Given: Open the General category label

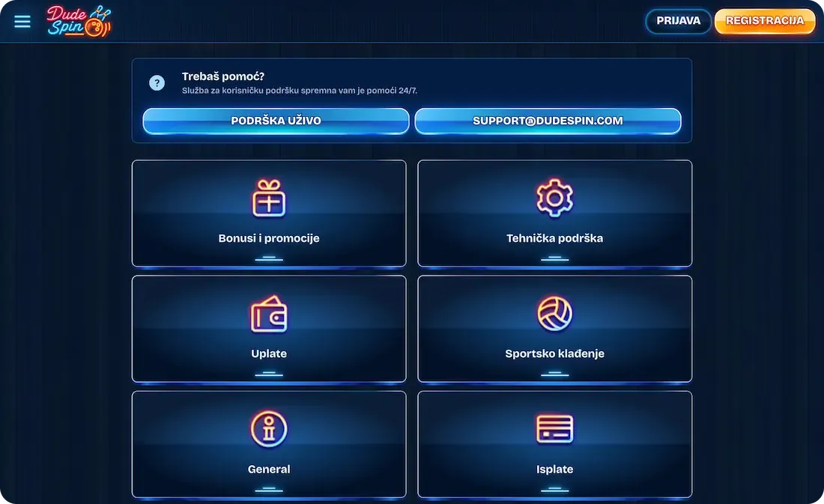Looking at the screenshot, I should [268, 470].
